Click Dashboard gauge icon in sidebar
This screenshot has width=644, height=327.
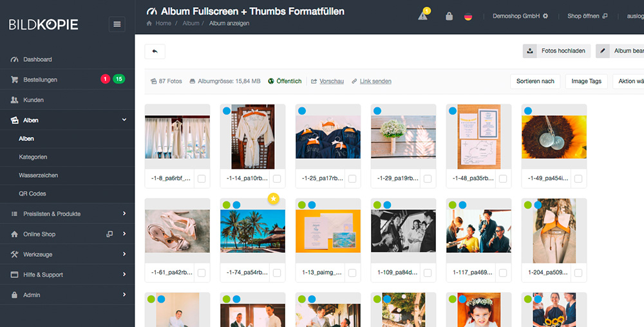14,59
